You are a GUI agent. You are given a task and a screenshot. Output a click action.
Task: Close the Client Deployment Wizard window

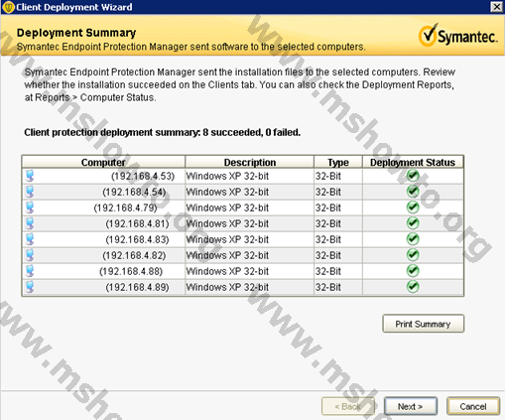point(497,7)
